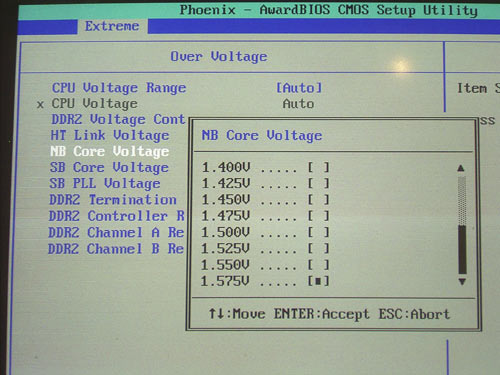500x375 pixels.
Task: Select the 1.400V voltage option
Action: click(266, 167)
